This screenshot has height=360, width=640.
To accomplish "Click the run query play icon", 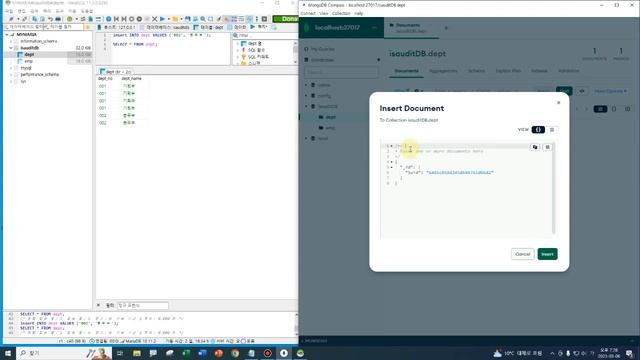I will click(162, 19).
